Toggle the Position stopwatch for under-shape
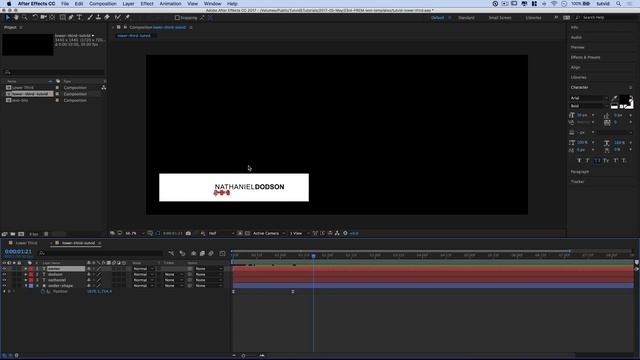 (x=43, y=292)
